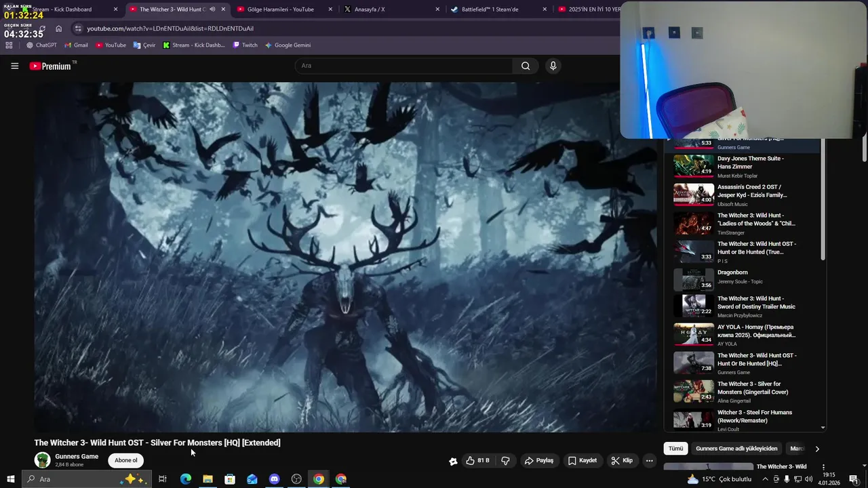The width and height of the screenshot is (868, 488).
Task: Open Discord from taskbar
Action: (274, 479)
